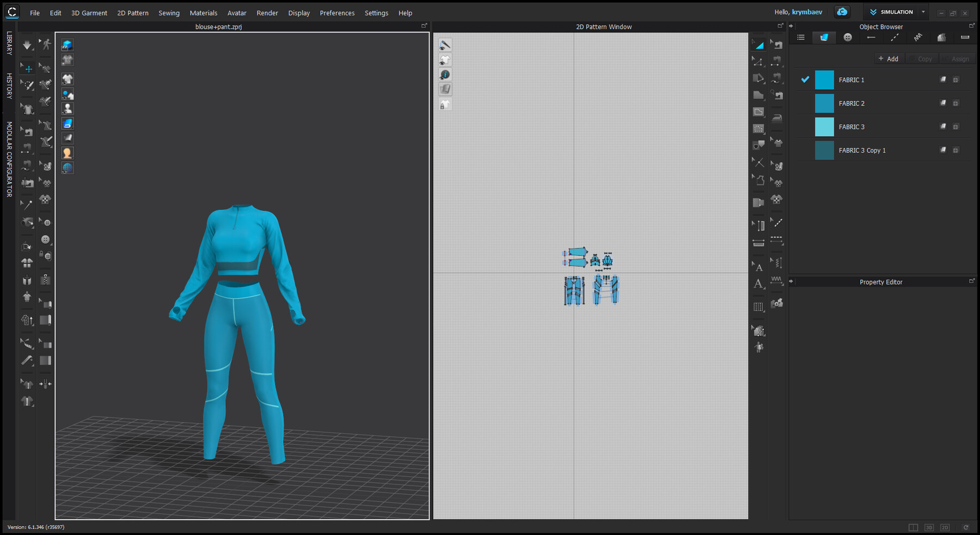This screenshot has width=980, height=535.
Task: Collapse the Property Editor with arrow
Action: click(x=791, y=281)
